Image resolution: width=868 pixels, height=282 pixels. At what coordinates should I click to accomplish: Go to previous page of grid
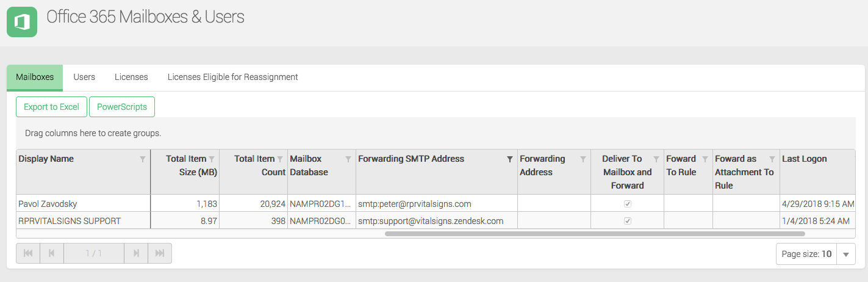(52, 253)
